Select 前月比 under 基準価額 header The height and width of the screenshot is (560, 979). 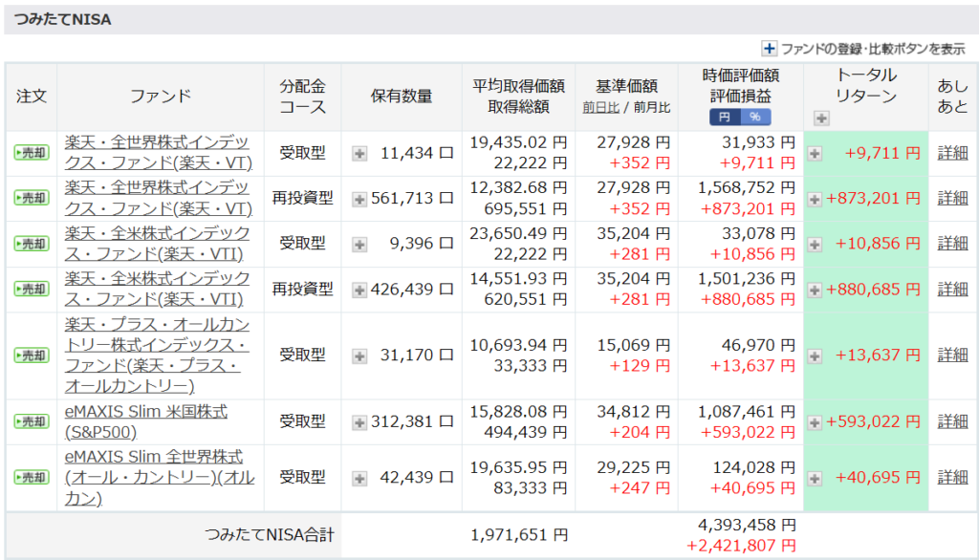(x=652, y=107)
